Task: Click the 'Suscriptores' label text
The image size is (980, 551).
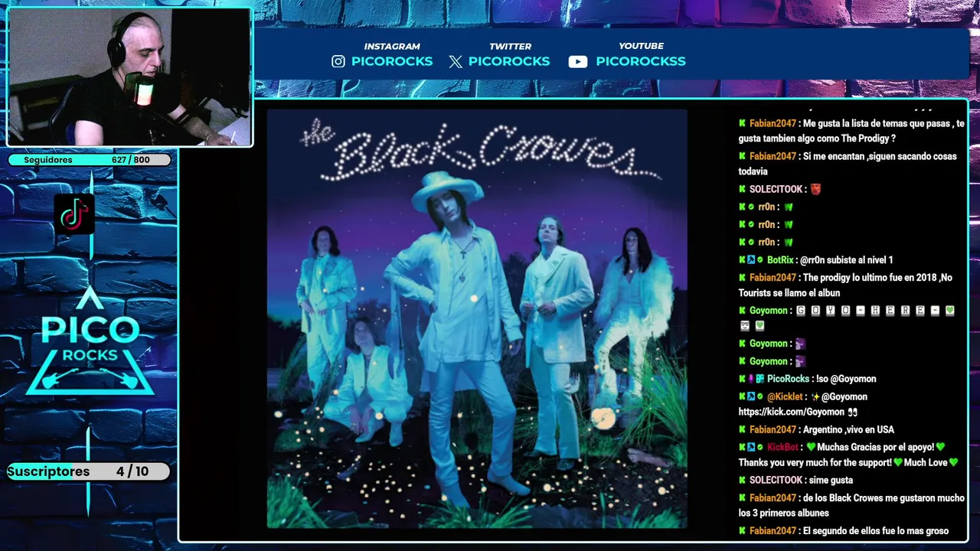Action: click(x=48, y=471)
